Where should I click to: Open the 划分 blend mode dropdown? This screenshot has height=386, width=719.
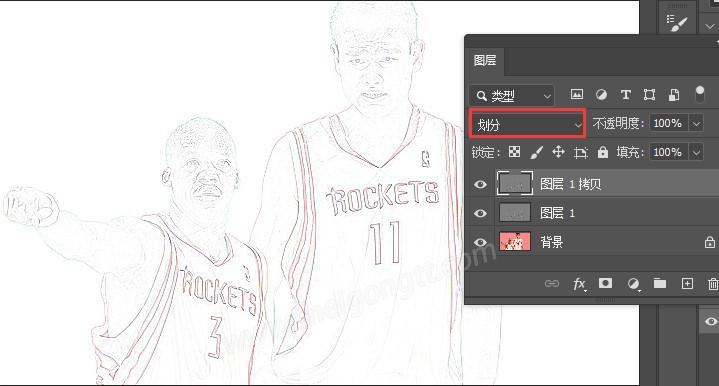527,124
